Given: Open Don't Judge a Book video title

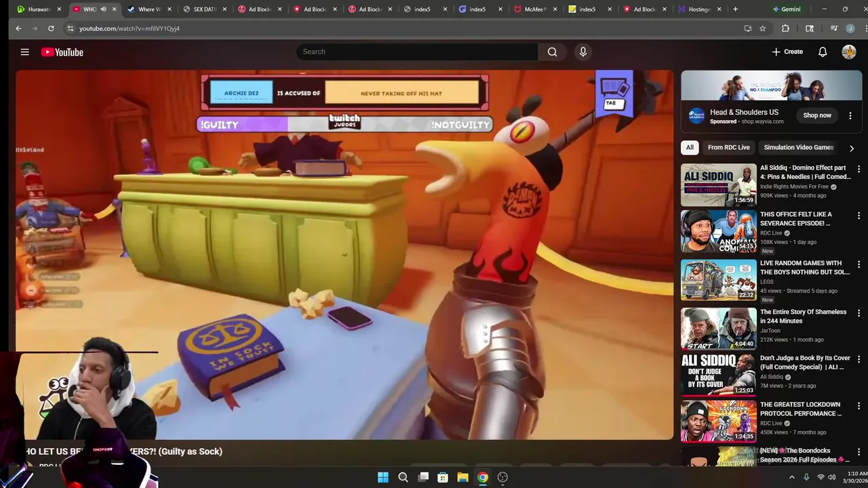Looking at the screenshot, I should coord(805,363).
